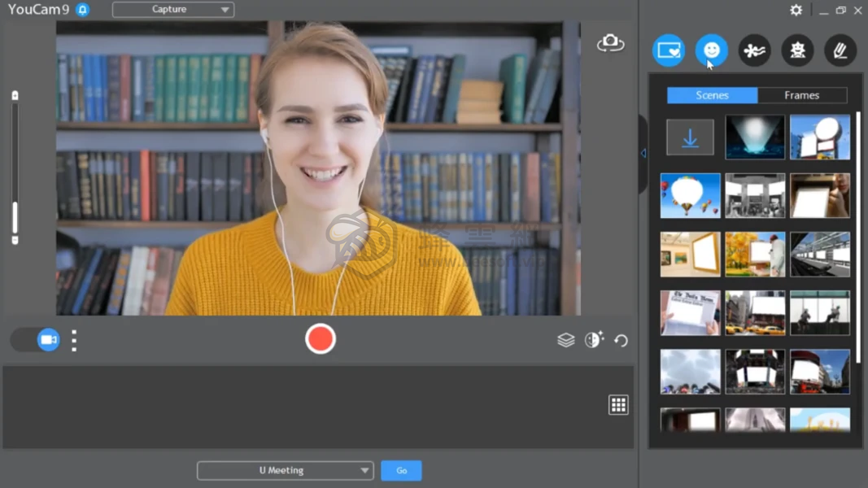Open the settings gear
The height and width of the screenshot is (488, 868).
point(796,10)
